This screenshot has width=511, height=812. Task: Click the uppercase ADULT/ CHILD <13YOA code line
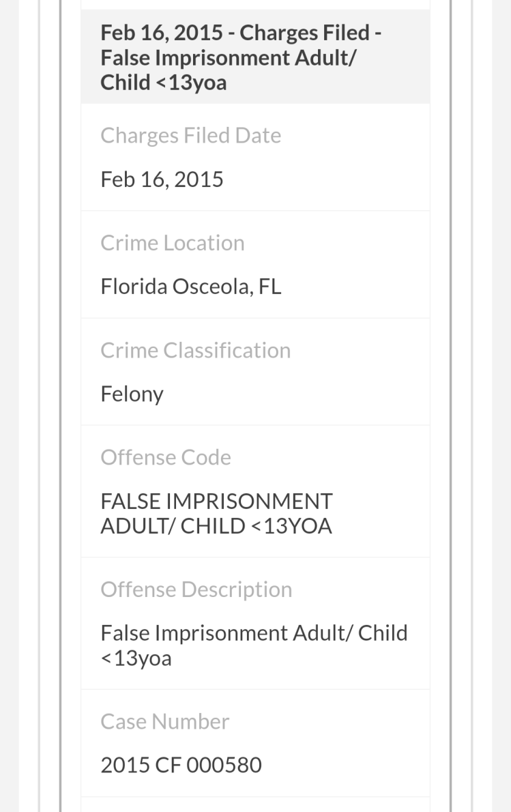click(x=216, y=526)
